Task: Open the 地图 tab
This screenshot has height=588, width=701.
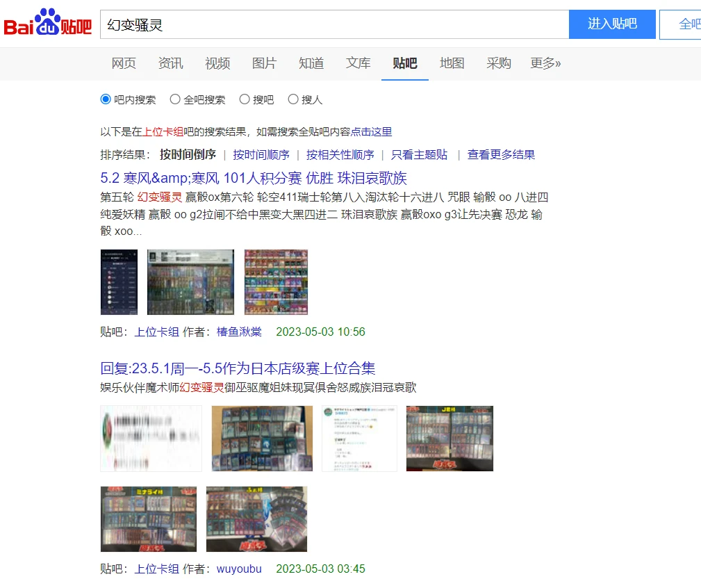Action: pyautogui.click(x=452, y=63)
